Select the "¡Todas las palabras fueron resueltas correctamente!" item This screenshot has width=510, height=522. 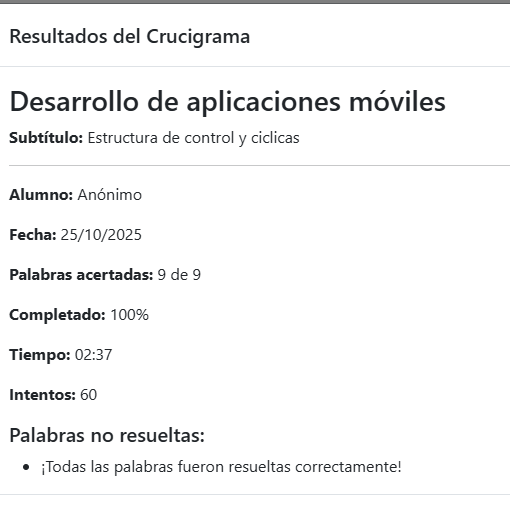pos(221,467)
